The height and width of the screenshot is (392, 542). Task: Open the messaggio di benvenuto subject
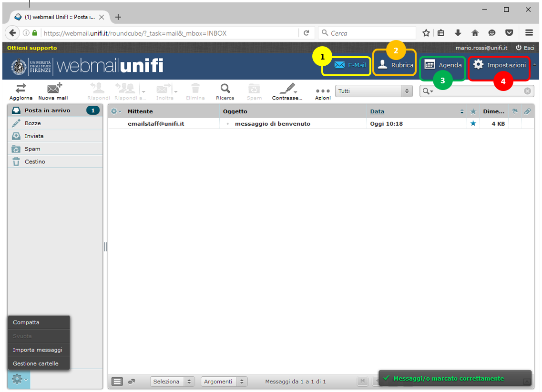coord(272,124)
